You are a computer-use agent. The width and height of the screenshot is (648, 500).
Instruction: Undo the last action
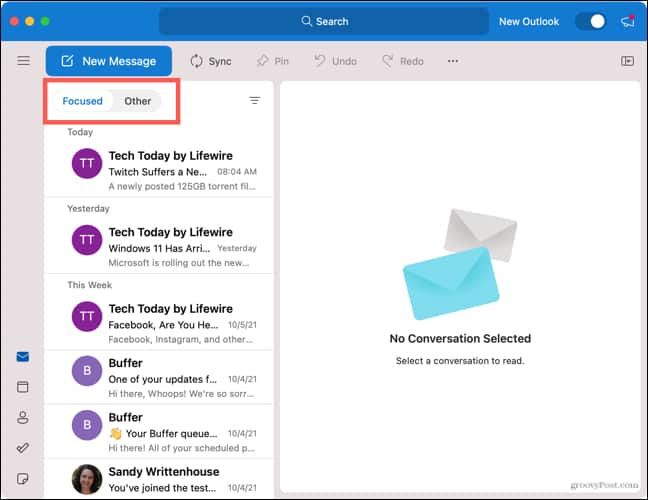pos(335,61)
